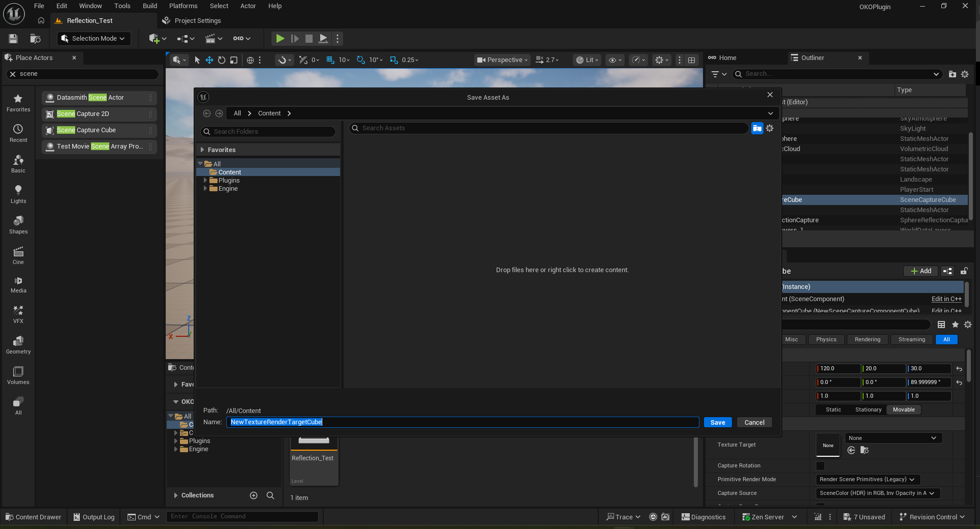
Task: Toggle grid snapping in the viewport toolbar
Action: point(330,60)
